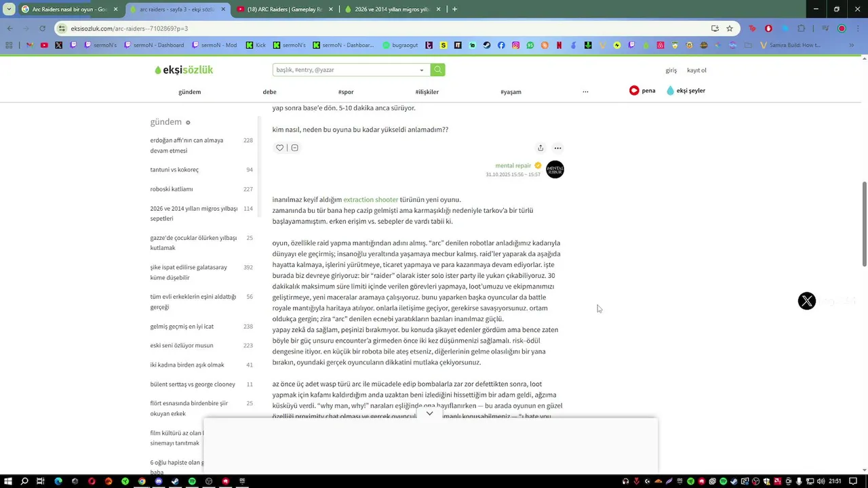Image resolution: width=868 pixels, height=488 pixels.
Task: Show more bookmarks chevron
Action: pyautogui.click(x=852, y=45)
